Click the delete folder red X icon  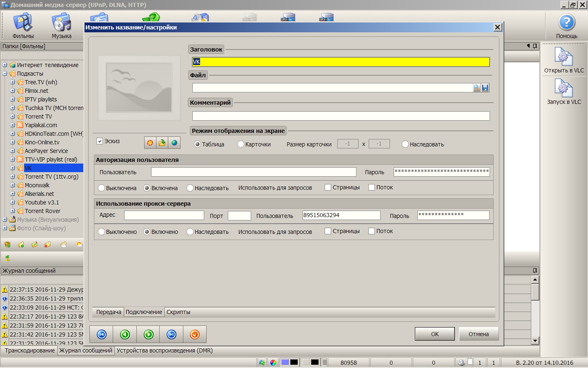(x=47, y=245)
